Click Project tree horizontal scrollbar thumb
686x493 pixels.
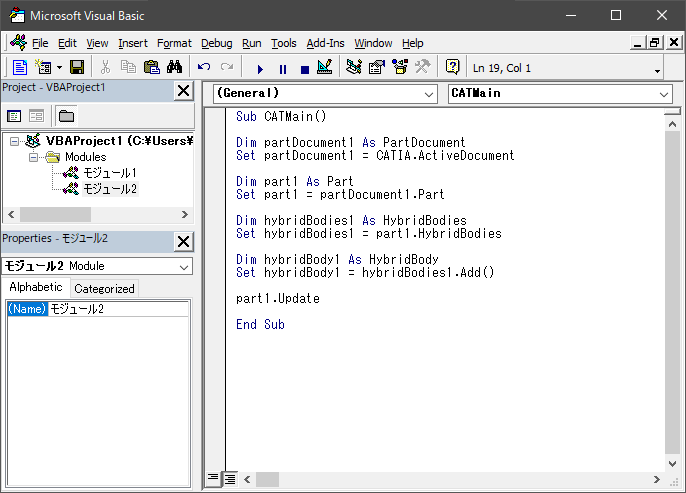tap(55, 214)
